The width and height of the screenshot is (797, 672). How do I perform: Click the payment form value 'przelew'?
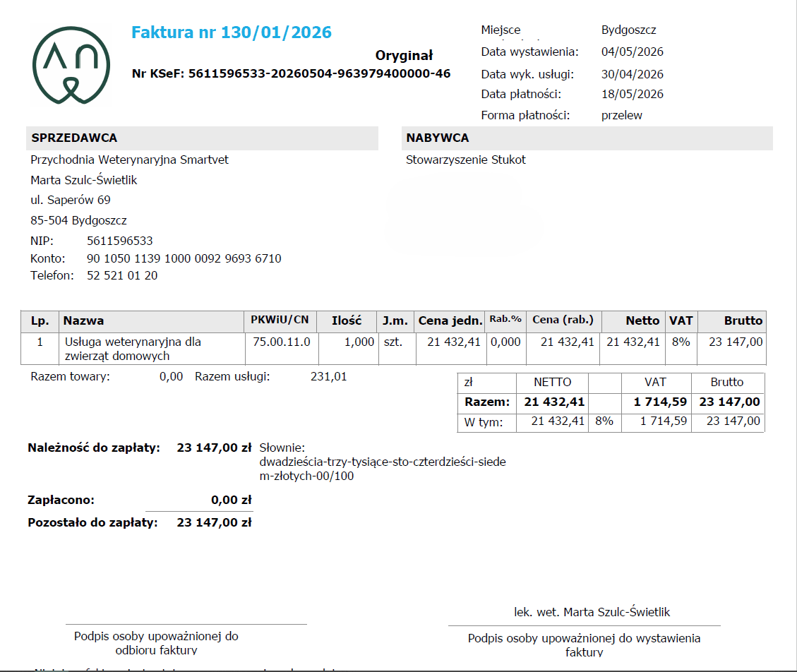622,115
